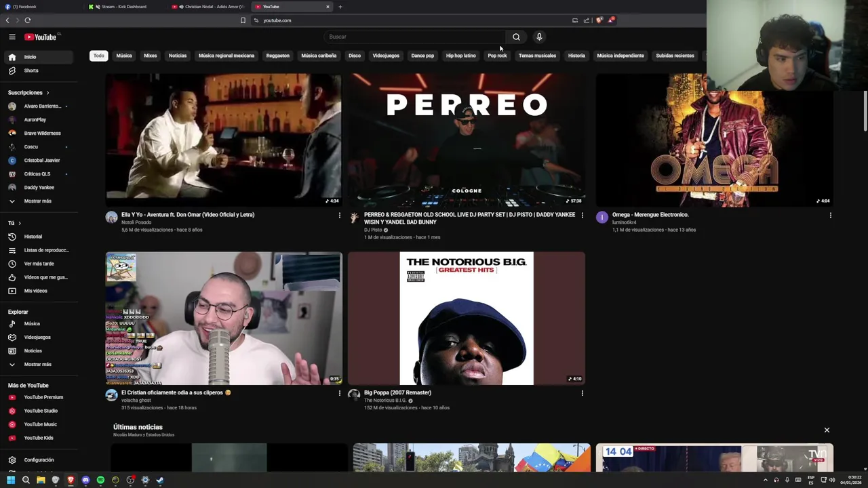Open more options for Big Poppa video
Viewport: 868px width, 488px height.
(582, 393)
